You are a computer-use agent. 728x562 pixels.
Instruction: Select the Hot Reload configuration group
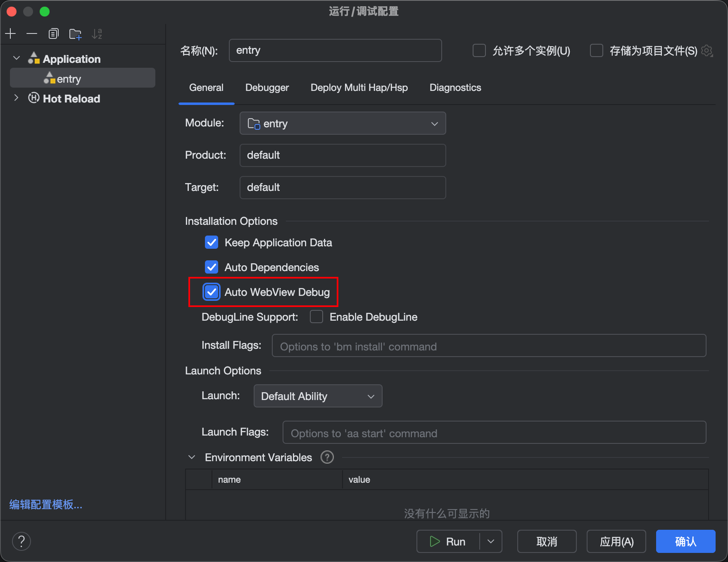71,98
